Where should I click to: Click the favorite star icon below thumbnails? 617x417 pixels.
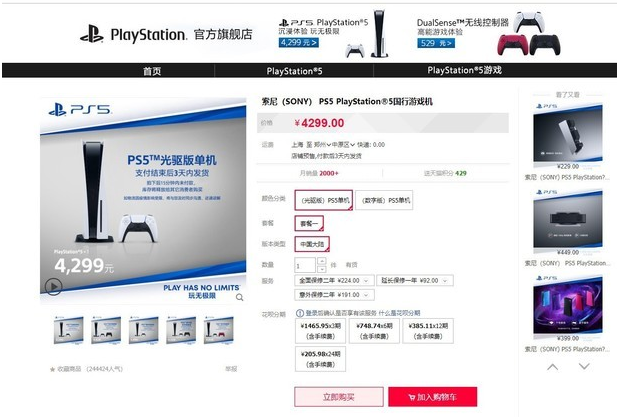tap(52, 369)
